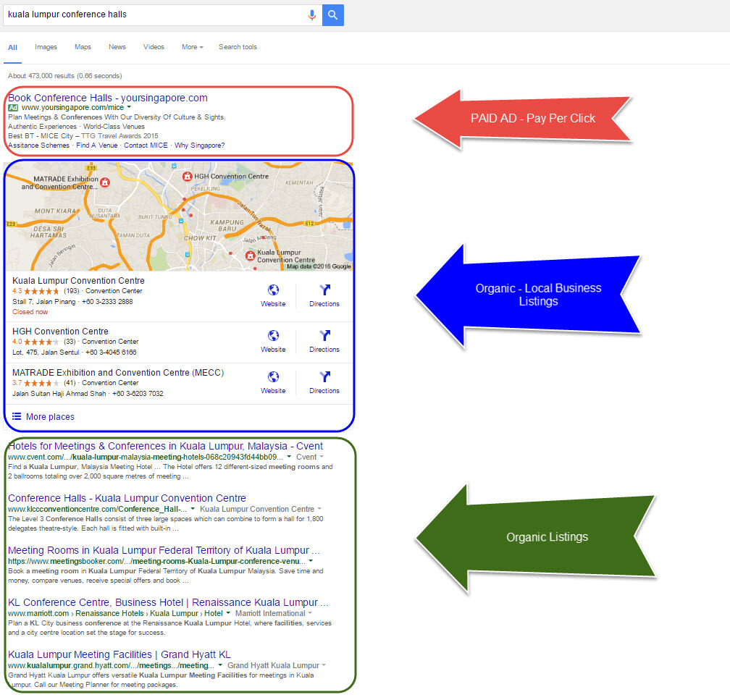Open the HGH Convention Centre listing
The image size is (730, 700).
pyautogui.click(x=61, y=332)
